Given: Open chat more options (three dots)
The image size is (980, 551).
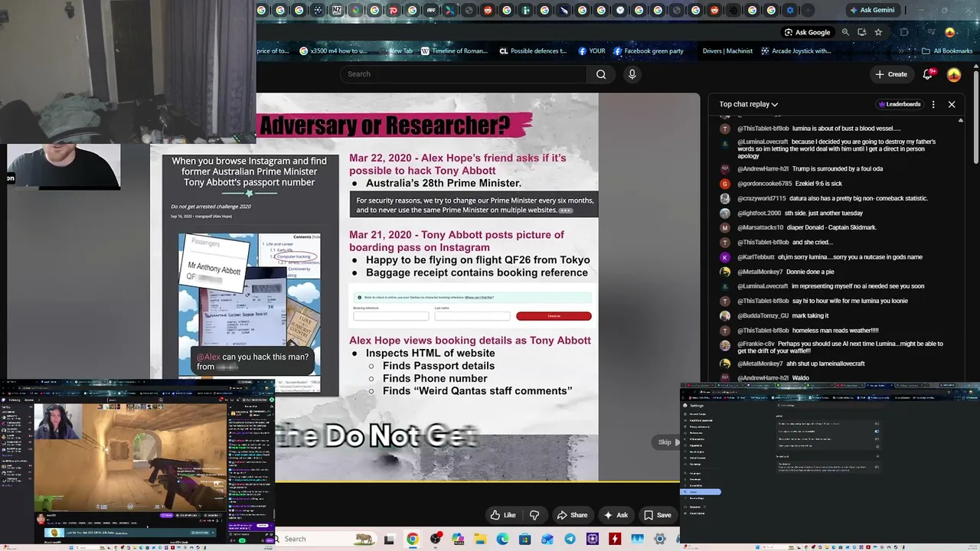Looking at the screenshot, I should click(933, 104).
